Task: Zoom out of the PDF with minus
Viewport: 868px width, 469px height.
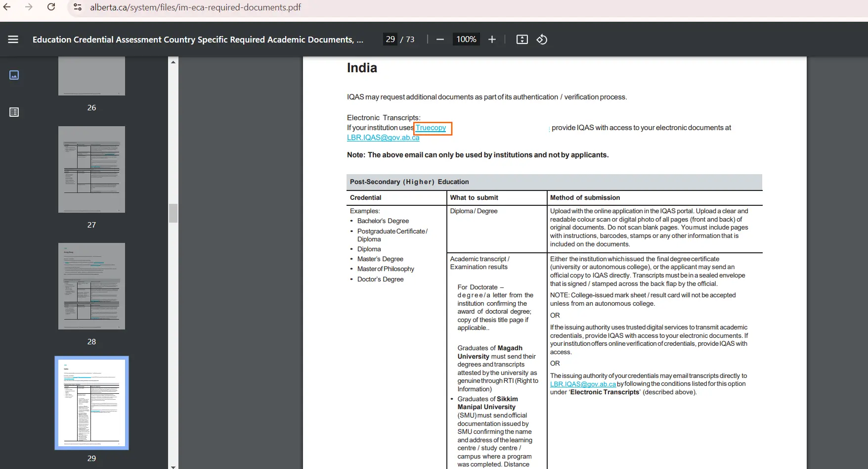Action: pyautogui.click(x=440, y=39)
